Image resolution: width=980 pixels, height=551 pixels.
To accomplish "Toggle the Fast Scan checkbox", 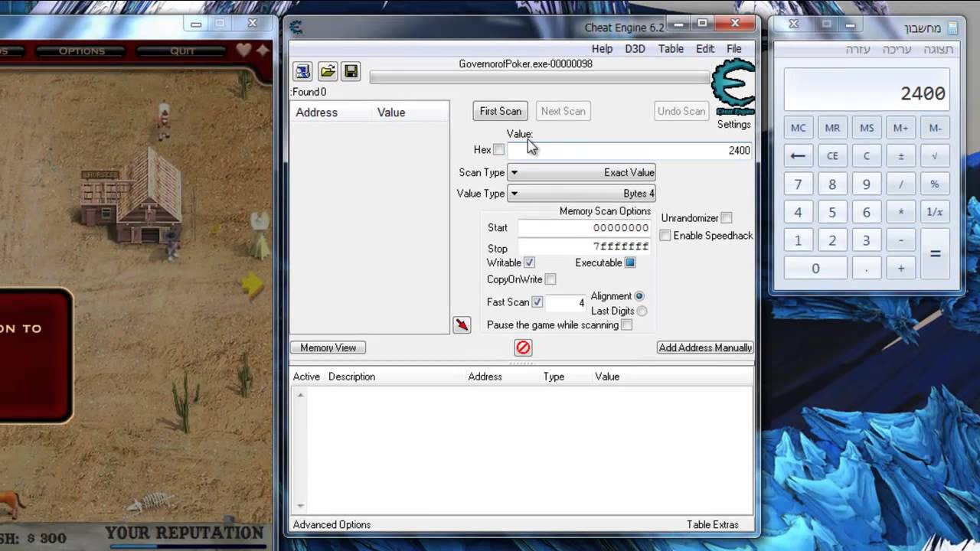I will [537, 302].
